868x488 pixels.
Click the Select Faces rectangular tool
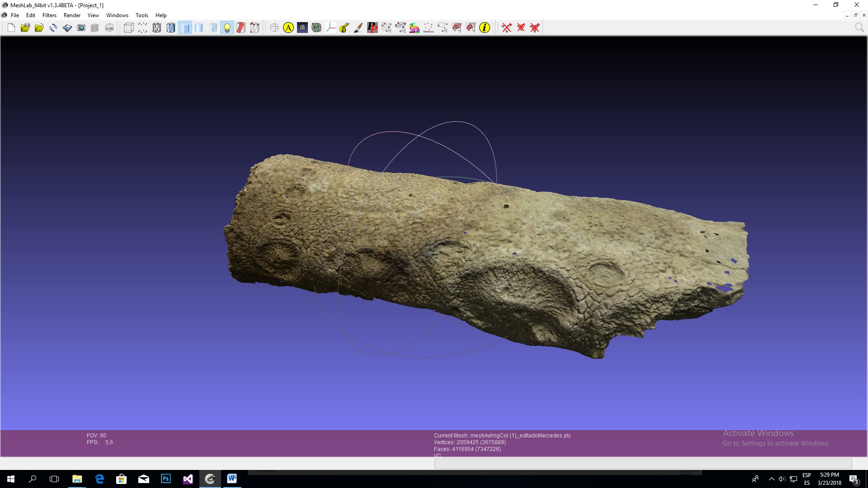pos(457,28)
